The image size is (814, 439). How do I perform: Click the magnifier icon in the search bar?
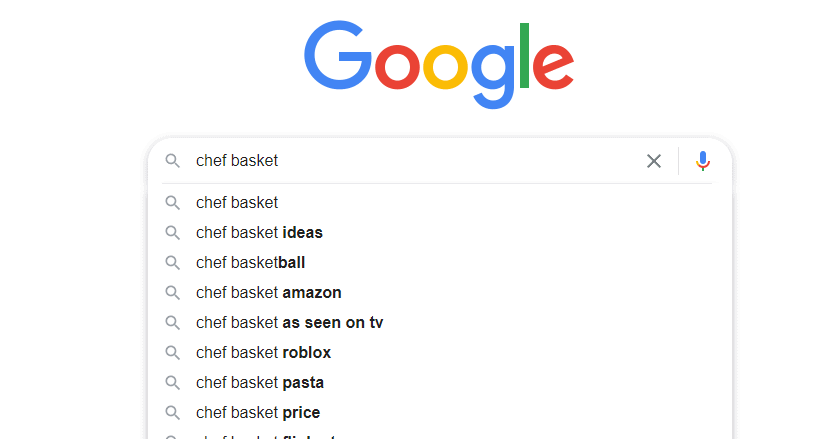pos(172,161)
